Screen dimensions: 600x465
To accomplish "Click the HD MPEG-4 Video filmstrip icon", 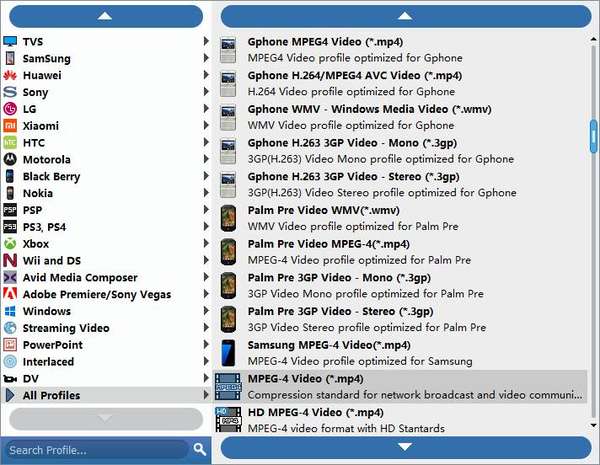I will pos(228,419).
